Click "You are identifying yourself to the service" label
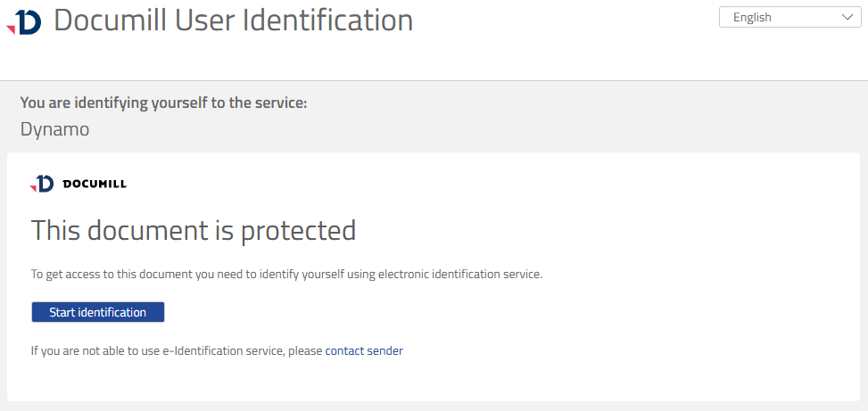 coord(163,103)
